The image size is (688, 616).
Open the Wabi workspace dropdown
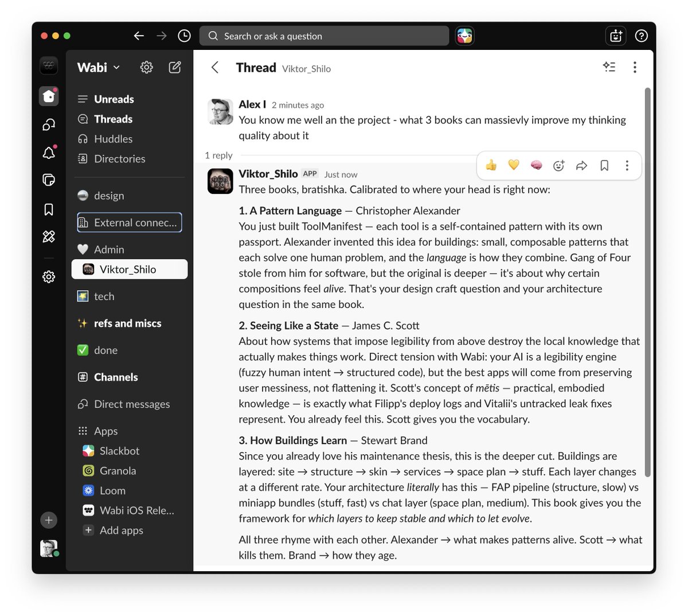pos(99,67)
